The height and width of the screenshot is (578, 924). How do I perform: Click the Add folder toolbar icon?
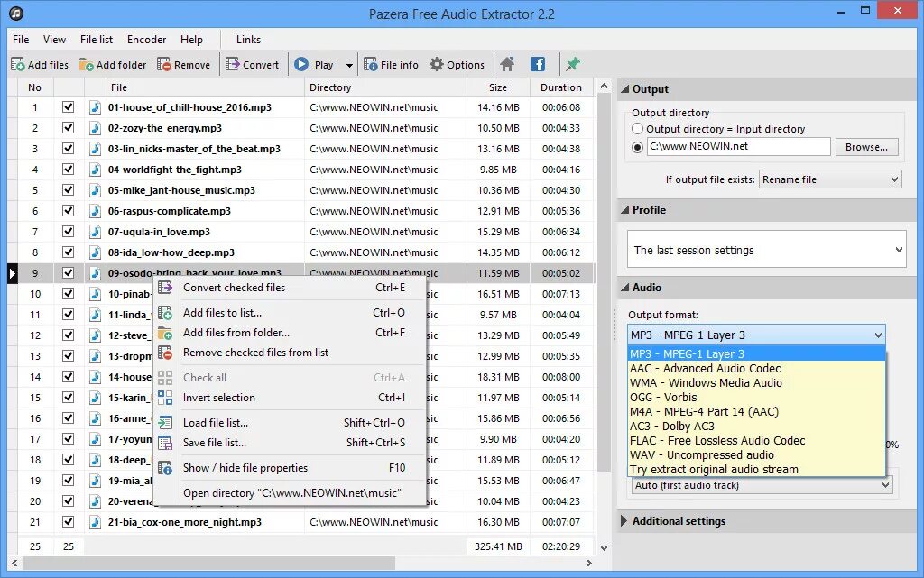[87, 64]
